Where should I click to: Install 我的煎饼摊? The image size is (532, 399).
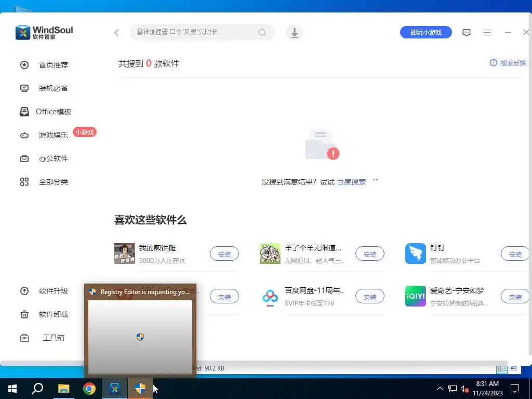click(224, 254)
